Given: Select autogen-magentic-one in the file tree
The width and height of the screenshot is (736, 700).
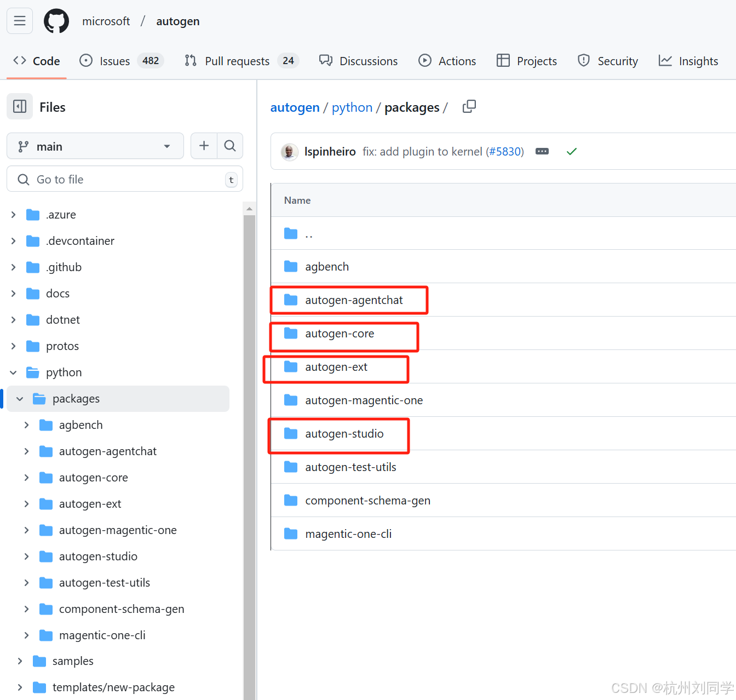Looking at the screenshot, I should pyautogui.click(x=118, y=530).
